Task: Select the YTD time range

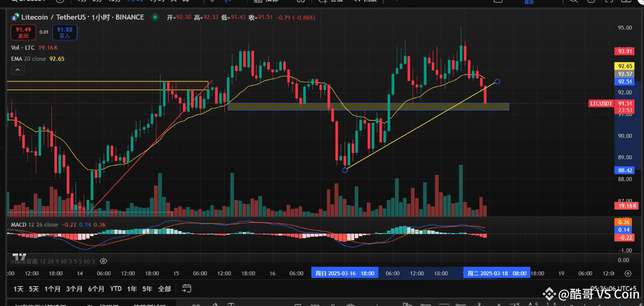Action: (x=116, y=289)
